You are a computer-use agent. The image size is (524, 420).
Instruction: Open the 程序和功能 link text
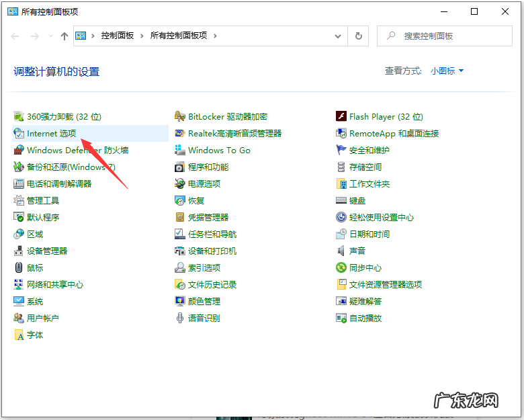coord(208,167)
